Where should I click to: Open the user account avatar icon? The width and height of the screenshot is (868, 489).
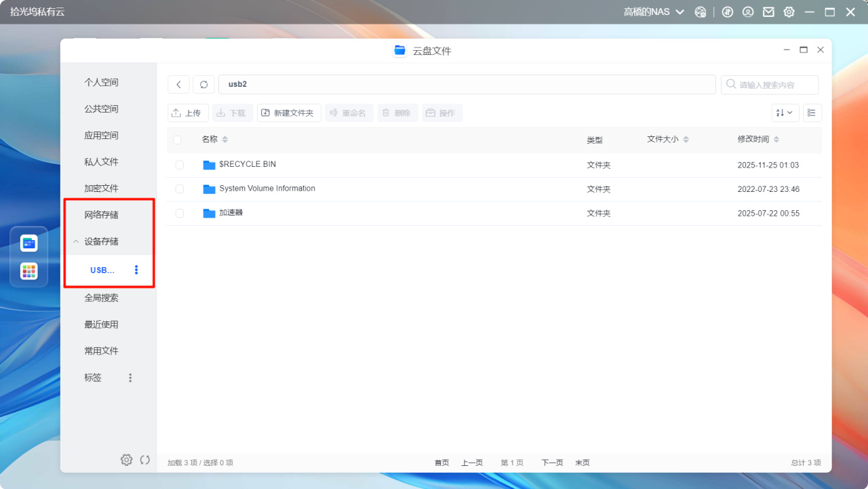(748, 12)
